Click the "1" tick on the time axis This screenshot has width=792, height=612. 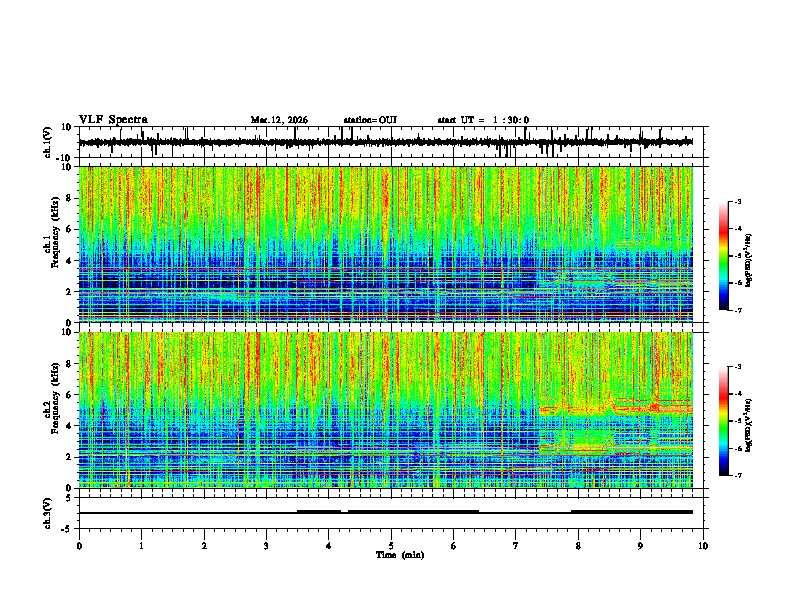[x=141, y=546]
